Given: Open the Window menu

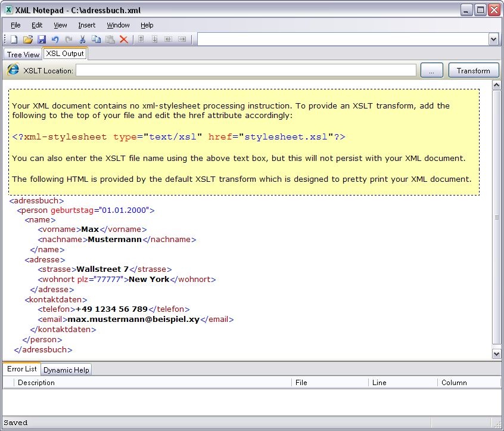Looking at the screenshot, I should 118,25.
